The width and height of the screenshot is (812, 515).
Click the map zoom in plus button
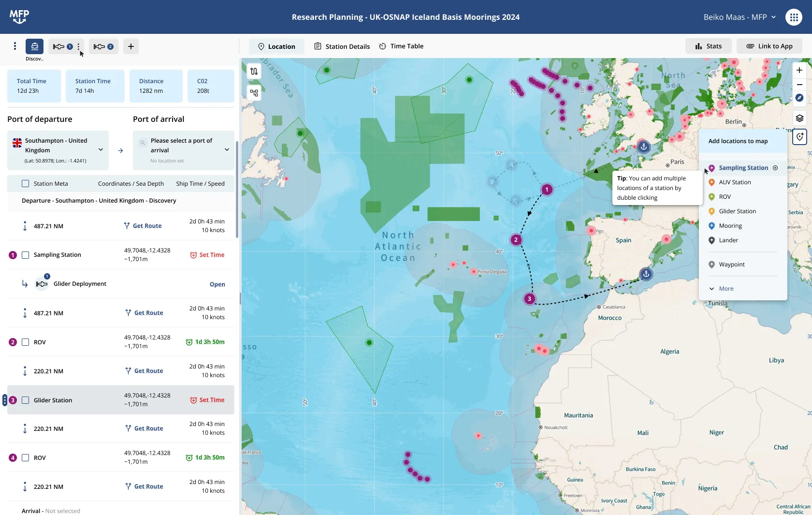click(x=799, y=70)
